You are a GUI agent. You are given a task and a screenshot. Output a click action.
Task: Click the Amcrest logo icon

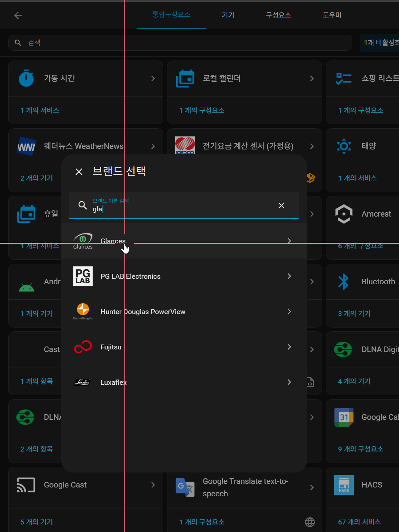coord(344,214)
